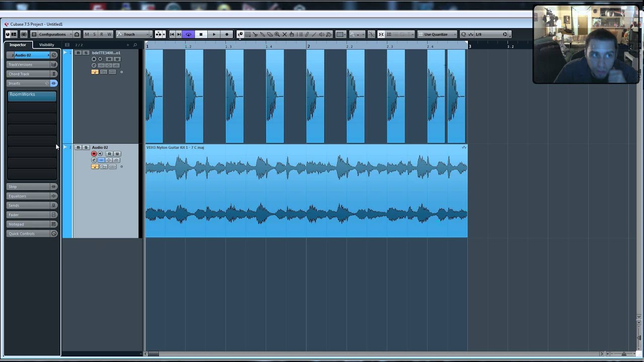Select the Draw pencil tool
Image resolution: width=644 pixels, height=362 pixels.
tap(307, 34)
